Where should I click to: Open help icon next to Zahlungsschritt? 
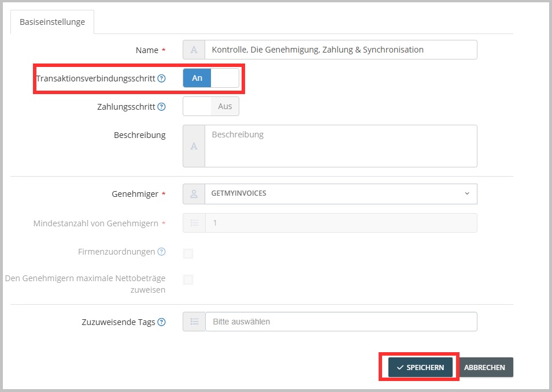[x=161, y=107]
